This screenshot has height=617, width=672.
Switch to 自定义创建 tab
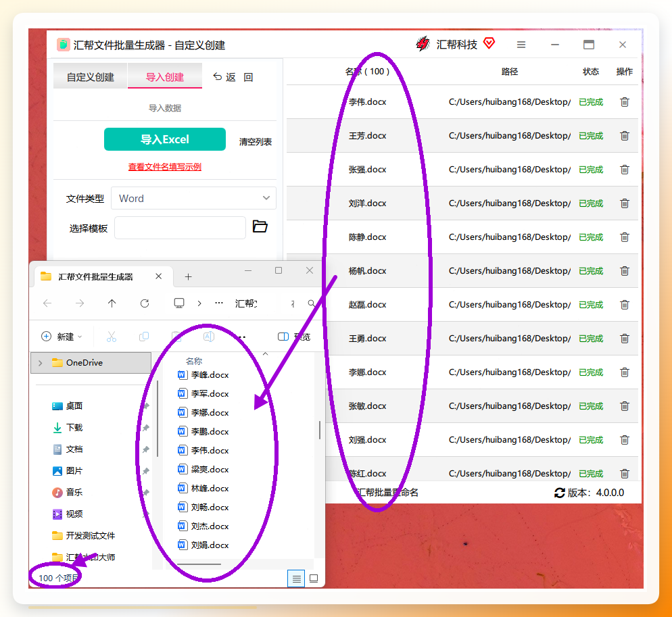tap(91, 77)
